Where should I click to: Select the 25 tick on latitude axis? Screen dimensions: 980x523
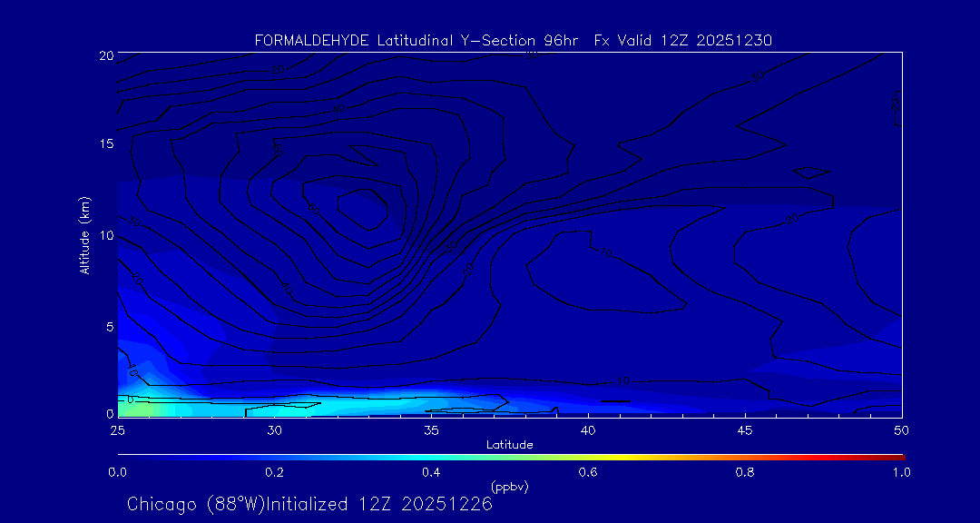tap(117, 429)
